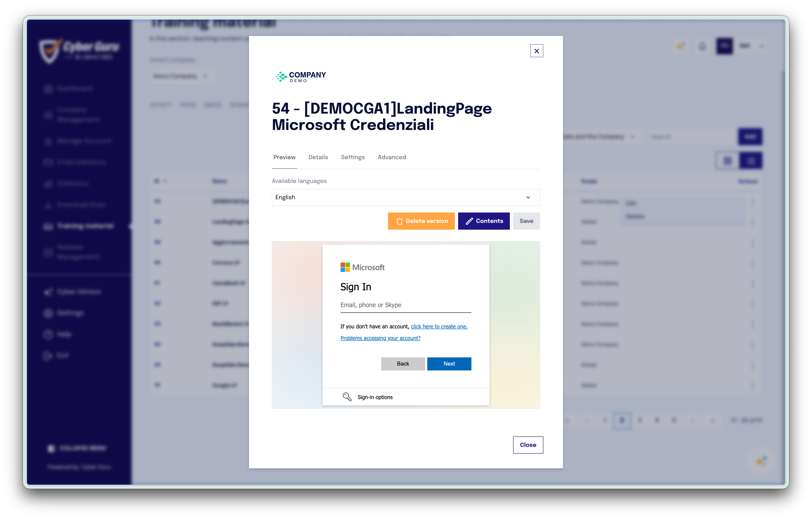Click the Email, phone or Skype field
The height and width of the screenshot is (519, 812).
click(x=406, y=305)
